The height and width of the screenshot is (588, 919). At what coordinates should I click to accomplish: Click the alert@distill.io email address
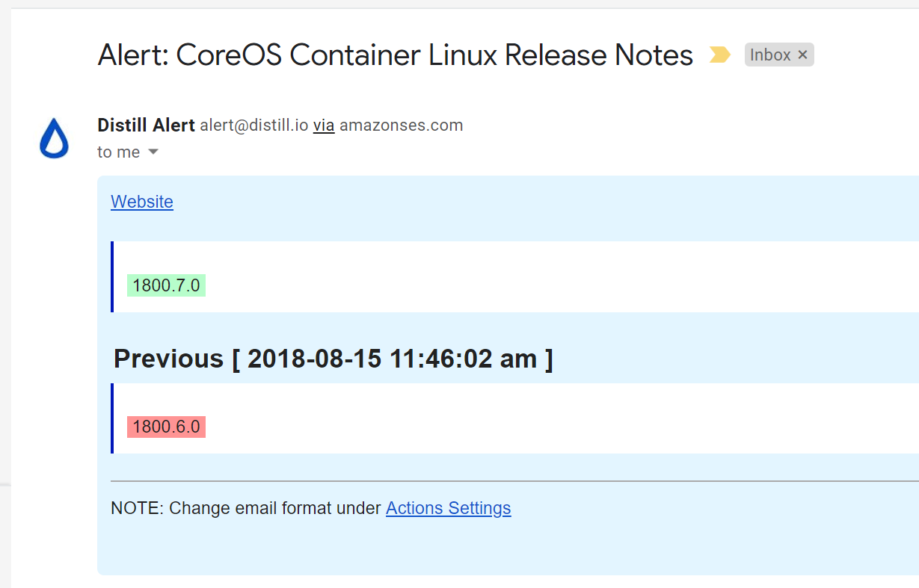pos(253,126)
